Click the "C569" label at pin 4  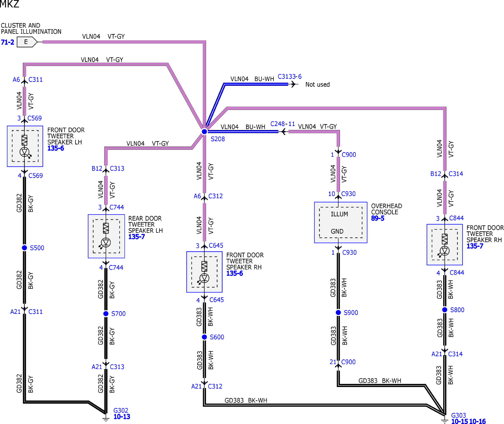tap(35, 176)
